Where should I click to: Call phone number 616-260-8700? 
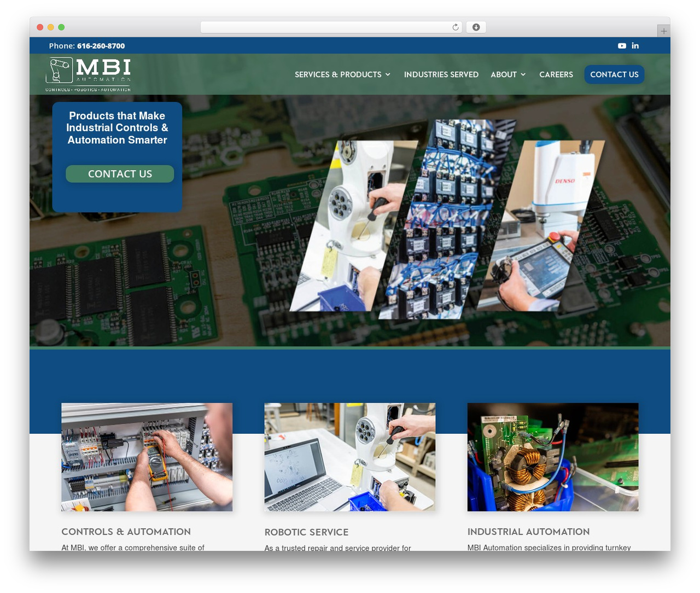coord(101,46)
